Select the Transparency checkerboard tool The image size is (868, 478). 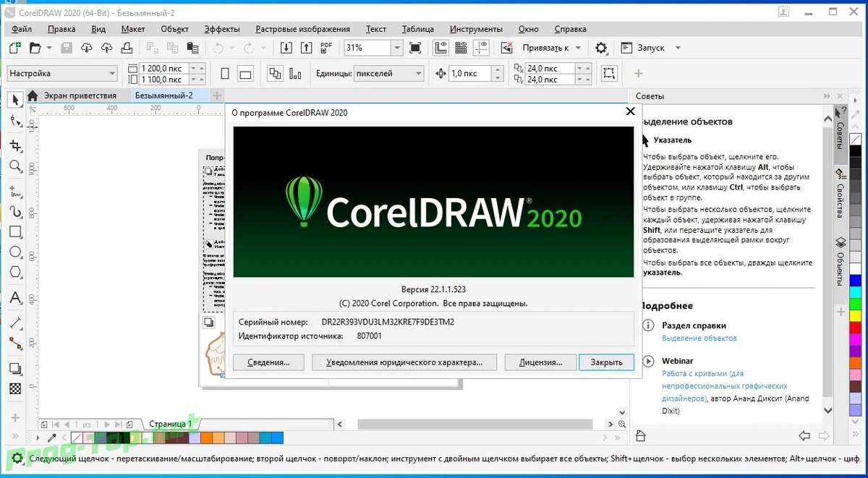[14, 388]
